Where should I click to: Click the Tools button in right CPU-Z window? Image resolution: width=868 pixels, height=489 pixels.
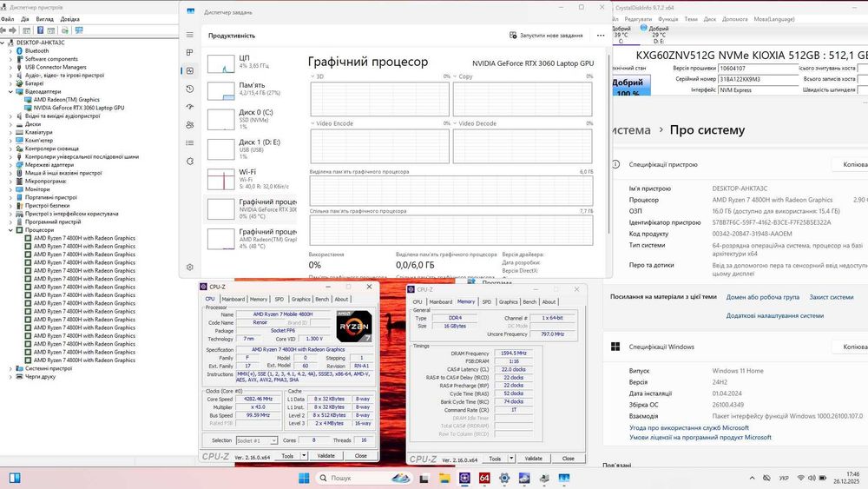tap(496, 459)
